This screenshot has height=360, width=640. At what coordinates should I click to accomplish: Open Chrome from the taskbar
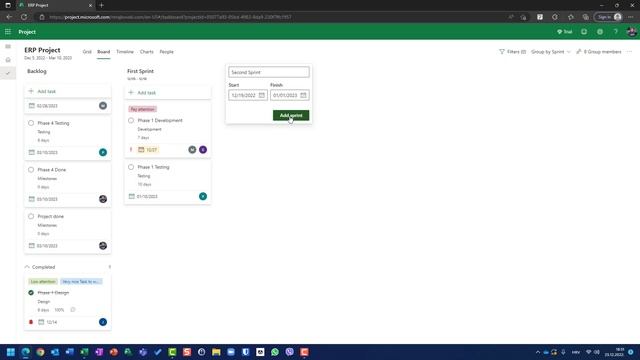pos(40,352)
